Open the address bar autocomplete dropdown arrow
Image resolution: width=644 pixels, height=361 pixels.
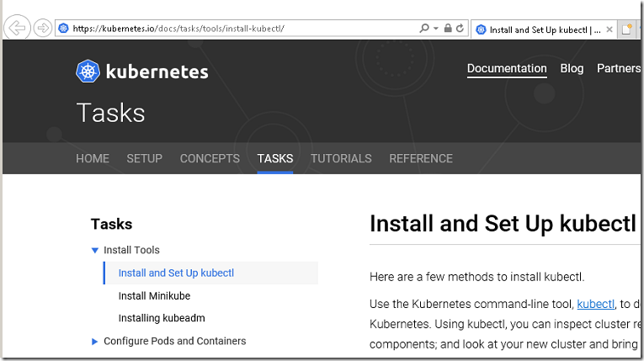(436, 28)
